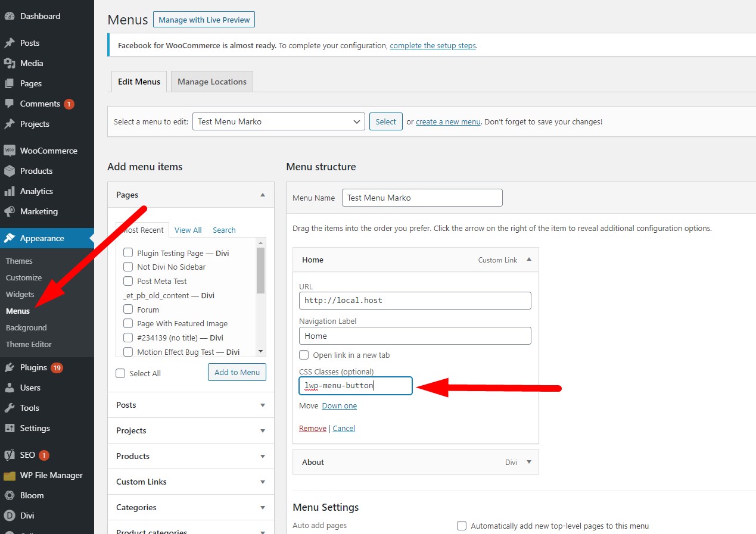Click the Divi circle icon
756x534 pixels.
[x=10, y=516]
